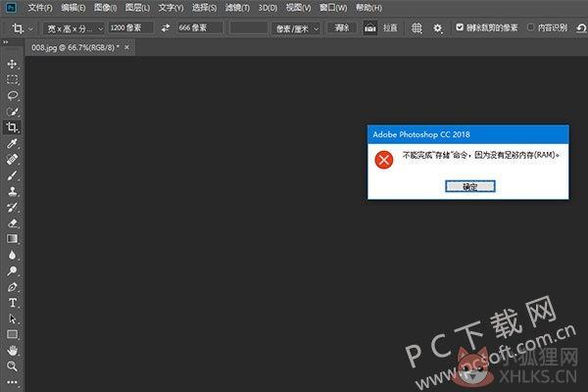This screenshot has height=392, width=588.
Task: Swap width and height values
Action: [x=166, y=27]
